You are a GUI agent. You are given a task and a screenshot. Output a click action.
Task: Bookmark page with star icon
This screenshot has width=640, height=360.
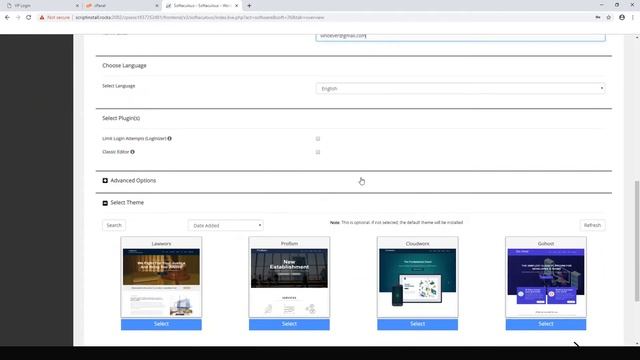pyautogui.click(x=609, y=18)
